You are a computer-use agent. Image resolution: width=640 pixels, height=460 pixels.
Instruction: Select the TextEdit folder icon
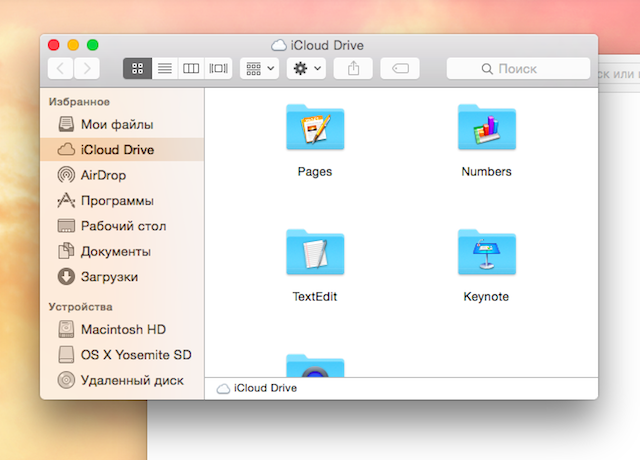click(x=315, y=252)
